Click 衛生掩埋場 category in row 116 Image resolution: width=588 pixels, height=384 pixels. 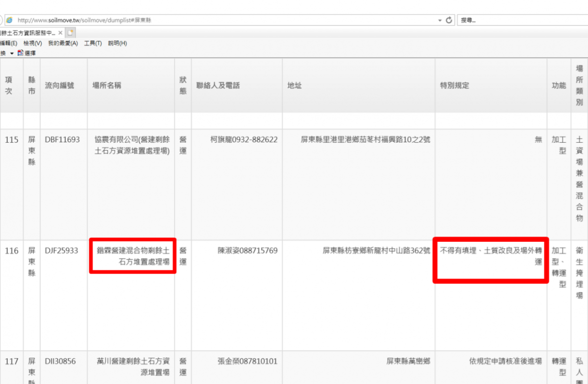tap(579, 273)
